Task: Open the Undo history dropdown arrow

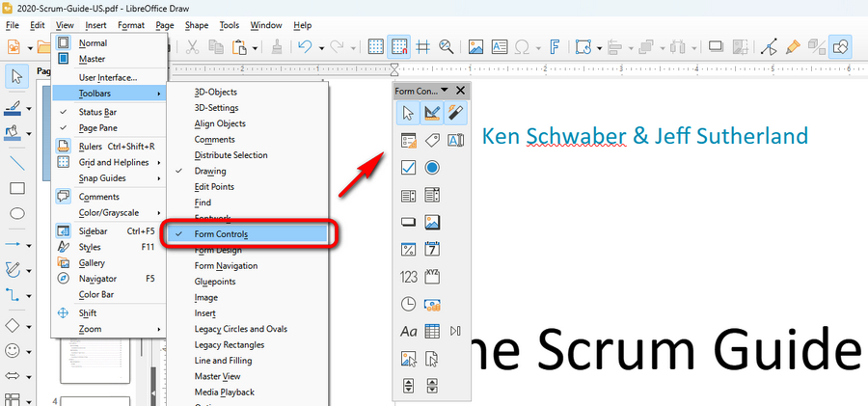Action: click(x=319, y=46)
